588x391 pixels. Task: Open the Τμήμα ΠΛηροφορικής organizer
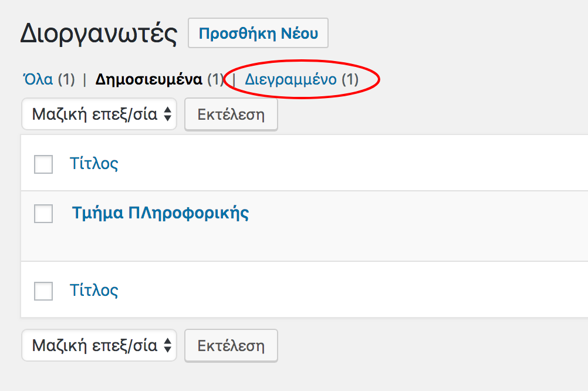[x=160, y=213]
